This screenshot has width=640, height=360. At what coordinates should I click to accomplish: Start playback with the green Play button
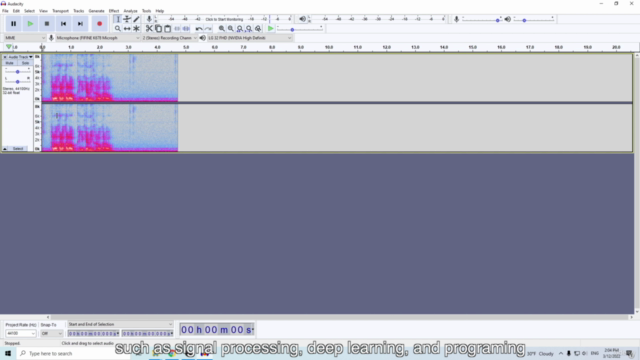pos(30,24)
